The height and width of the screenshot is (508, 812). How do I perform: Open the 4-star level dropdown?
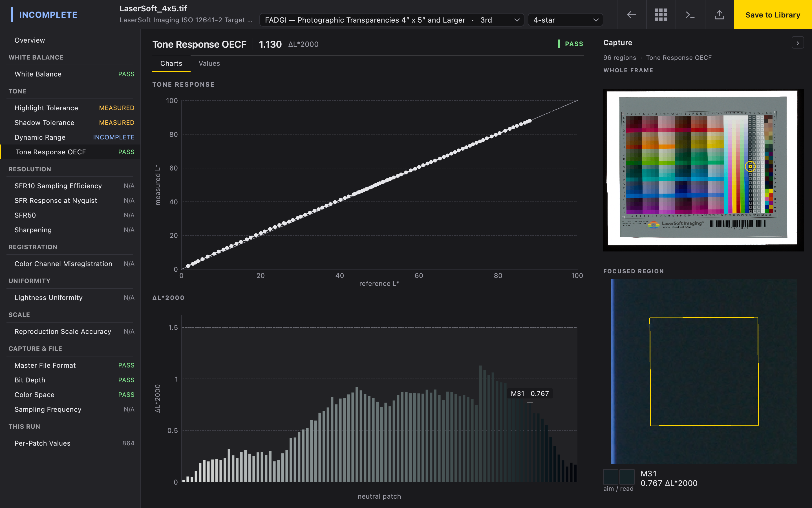(565, 20)
